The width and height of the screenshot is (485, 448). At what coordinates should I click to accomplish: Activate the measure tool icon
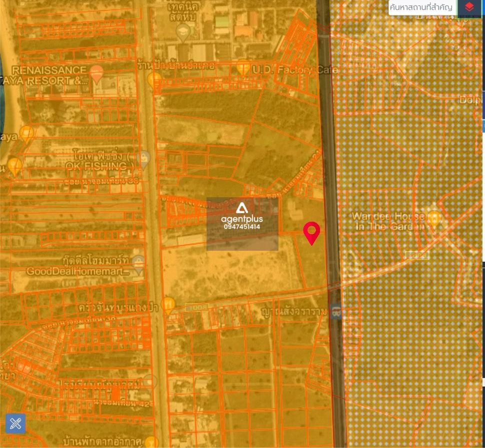tap(15, 424)
